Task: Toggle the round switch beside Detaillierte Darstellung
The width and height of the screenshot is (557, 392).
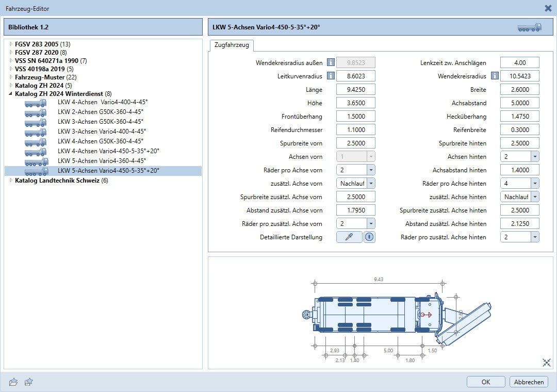Action: coord(370,237)
